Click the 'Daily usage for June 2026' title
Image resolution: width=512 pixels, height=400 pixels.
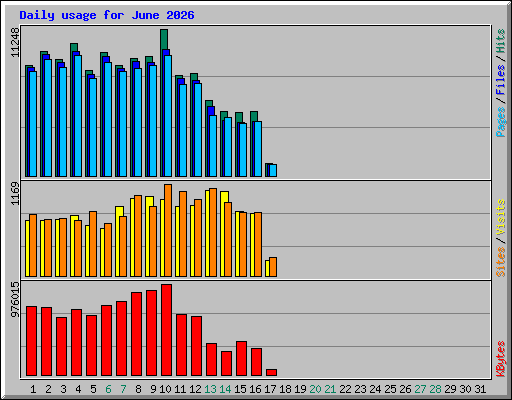(107, 15)
